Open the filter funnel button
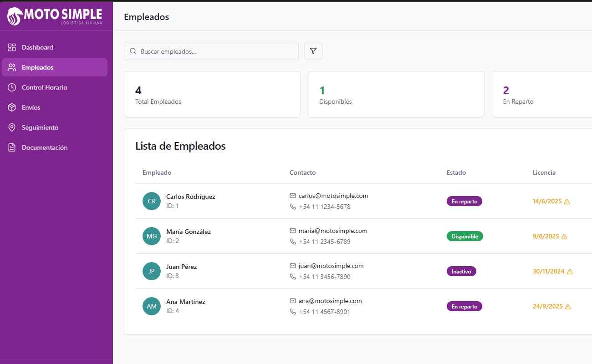The height and width of the screenshot is (364, 592). pyautogui.click(x=313, y=51)
